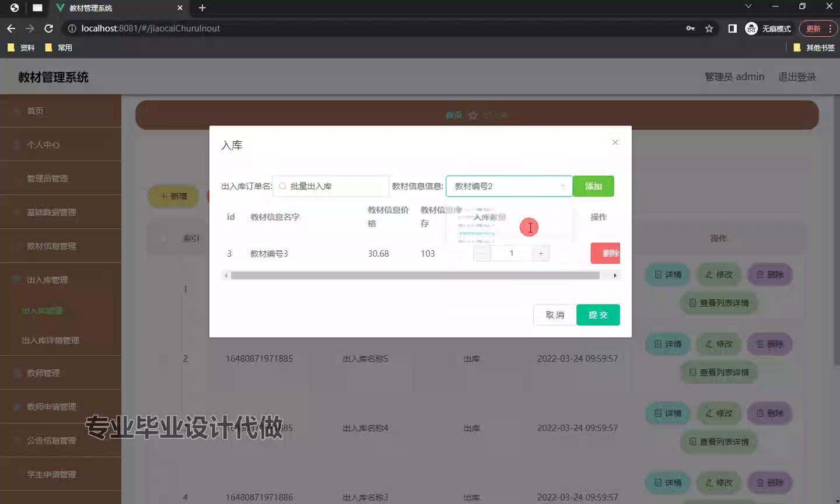Click the 提交 button in dialog

coord(598,315)
